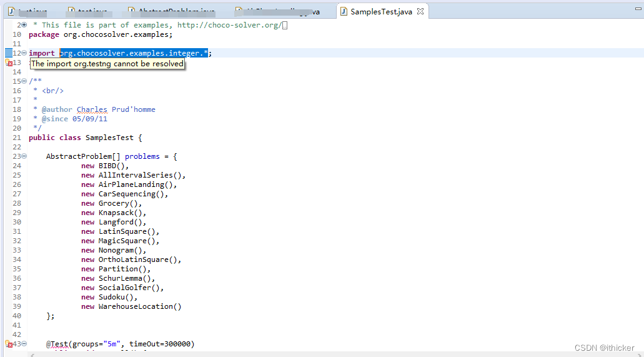Click the 'The import org.testng cannot be resolved' tooltip
Viewport: 644px width, 357px height.
click(x=107, y=64)
